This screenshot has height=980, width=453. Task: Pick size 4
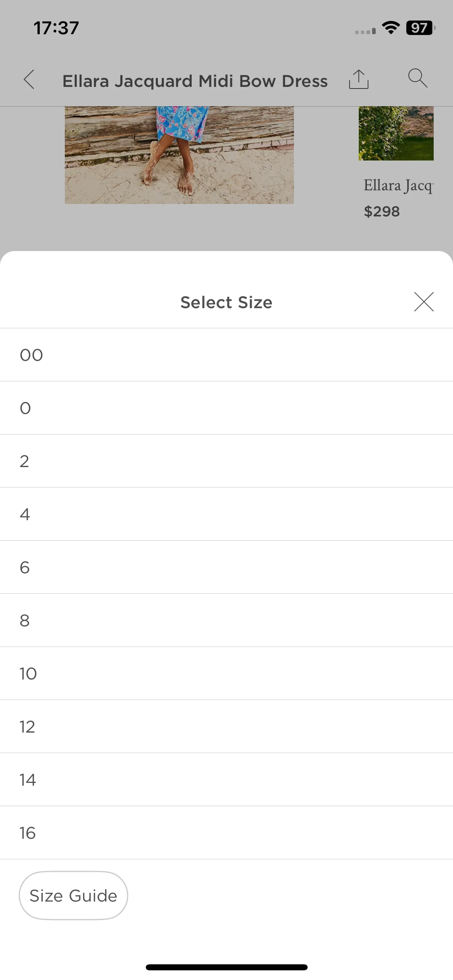pyautogui.click(x=226, y=514)
